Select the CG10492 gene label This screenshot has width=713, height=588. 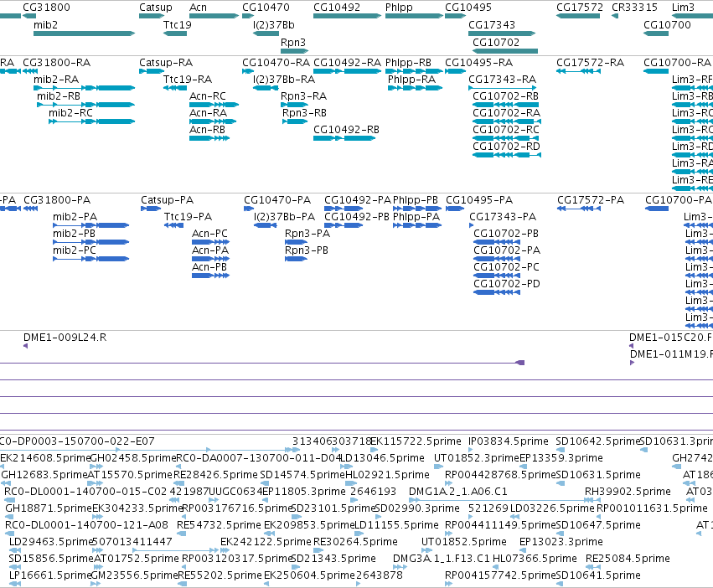point(337,8)
